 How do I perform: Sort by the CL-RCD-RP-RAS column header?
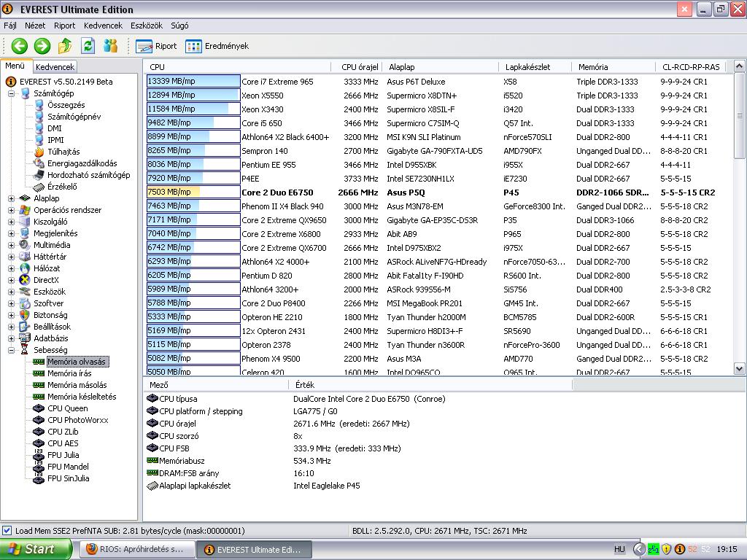(691, 67)
